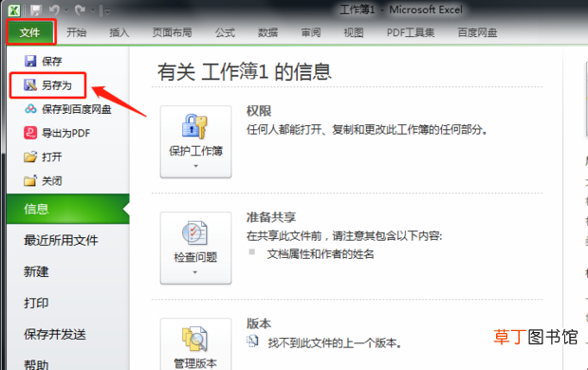588x370 pixels.
Task: Switch to the 插入 ribbon tab
Action: pos(119,32)
